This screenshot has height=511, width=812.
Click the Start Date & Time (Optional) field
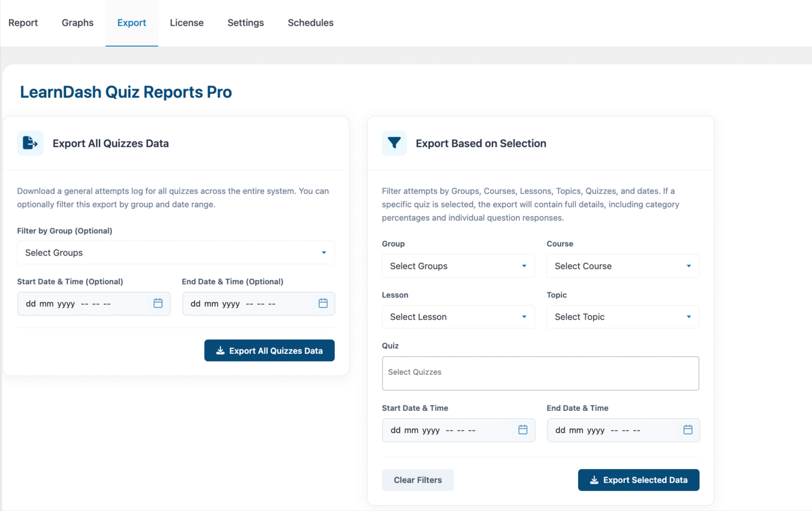tap(94, 304)
